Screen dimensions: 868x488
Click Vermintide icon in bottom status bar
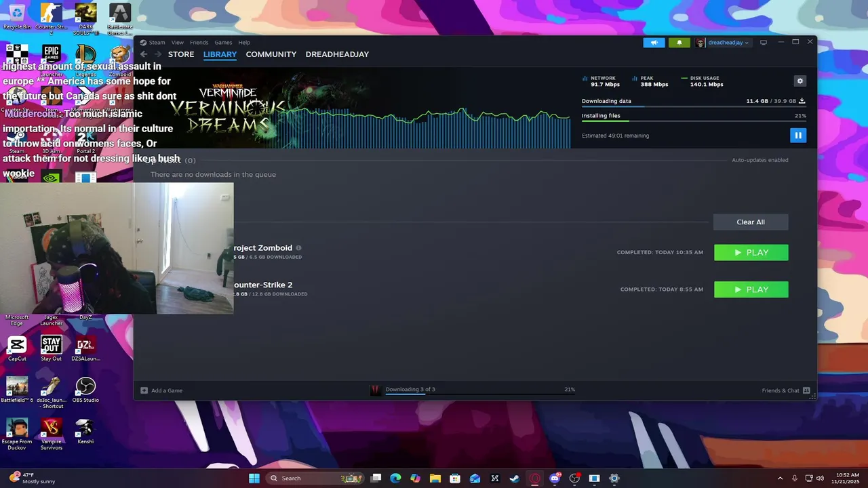click(375, 390)
